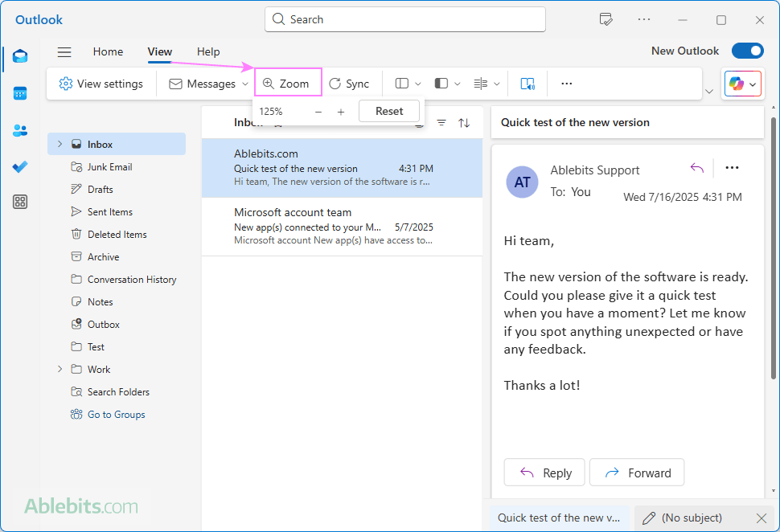Click the reading pane vertical scrollbar
This screenshot has height=532, width=780.
[773, 248]
